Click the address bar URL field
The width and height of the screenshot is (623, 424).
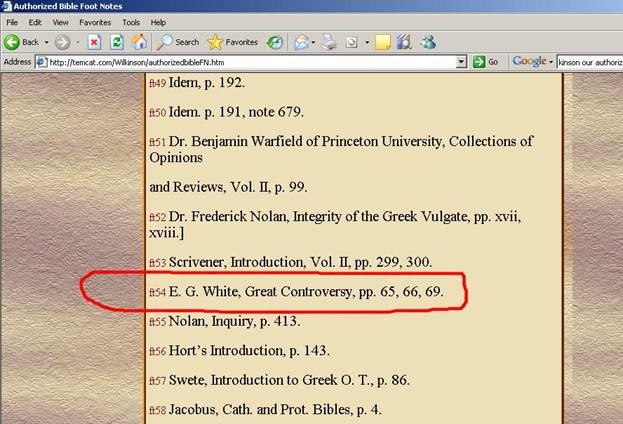click(252, 62)
